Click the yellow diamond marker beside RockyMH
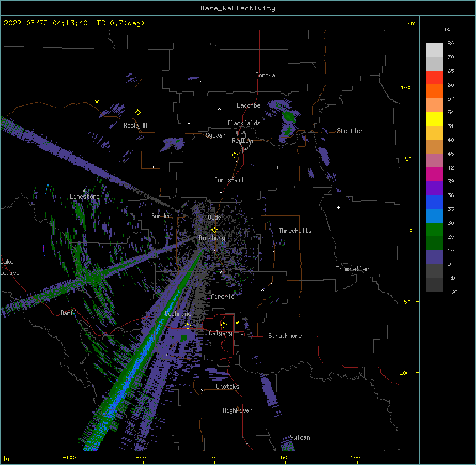This screenshot has height=465, width=476. click(x=137, y=113)
